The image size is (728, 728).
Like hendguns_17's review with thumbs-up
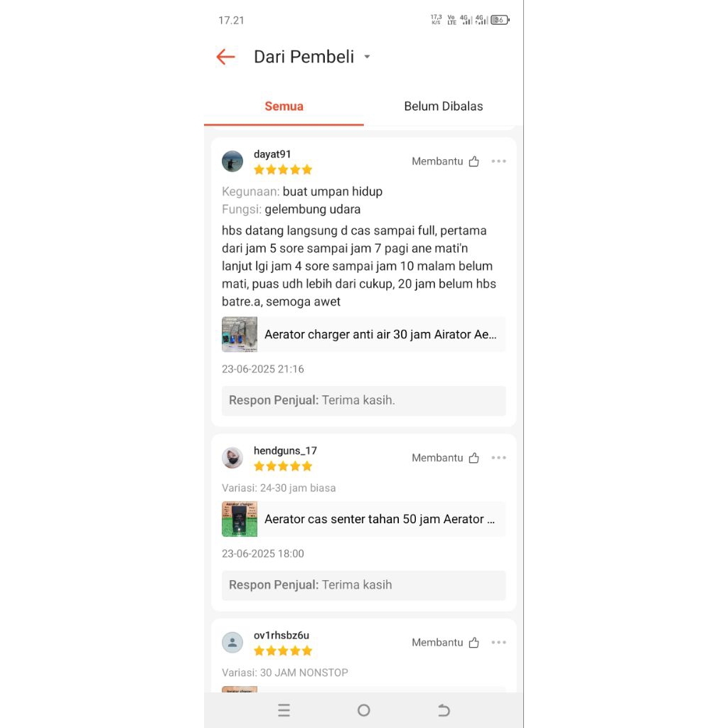pyautogui.click(x=473, y=458)
